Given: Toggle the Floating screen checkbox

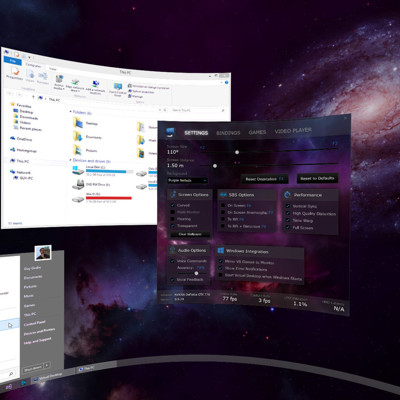Looking at the screenshot, I should 173,219.
